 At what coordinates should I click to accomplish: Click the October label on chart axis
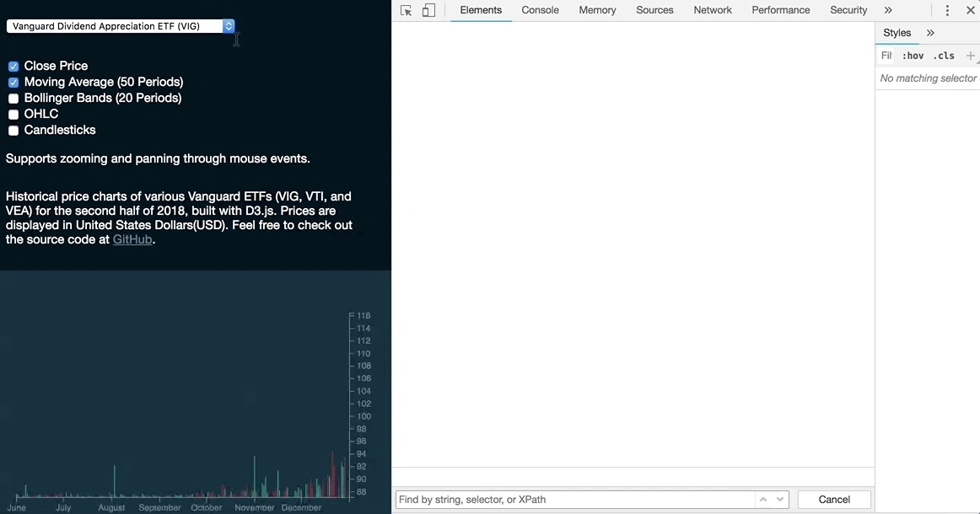pyautogui.click(x=207, y=508)
